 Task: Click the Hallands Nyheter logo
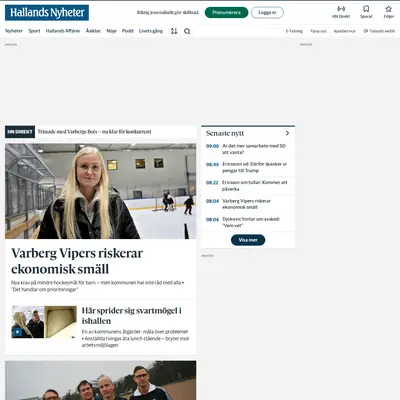[47, 13]
